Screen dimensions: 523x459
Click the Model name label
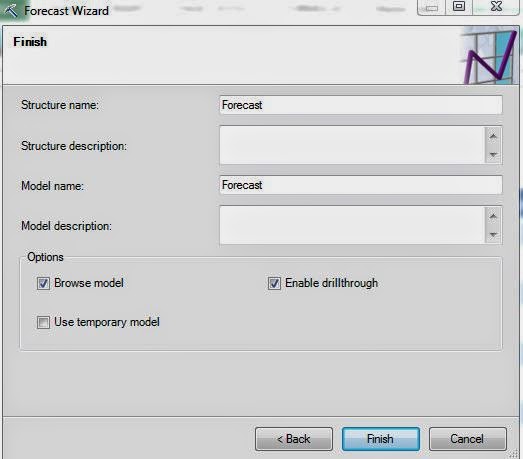52,186
